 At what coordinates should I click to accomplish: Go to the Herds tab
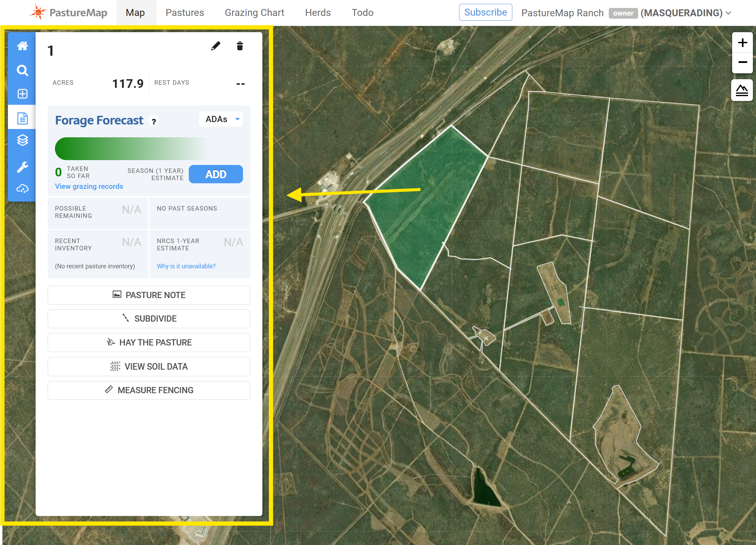318,13
